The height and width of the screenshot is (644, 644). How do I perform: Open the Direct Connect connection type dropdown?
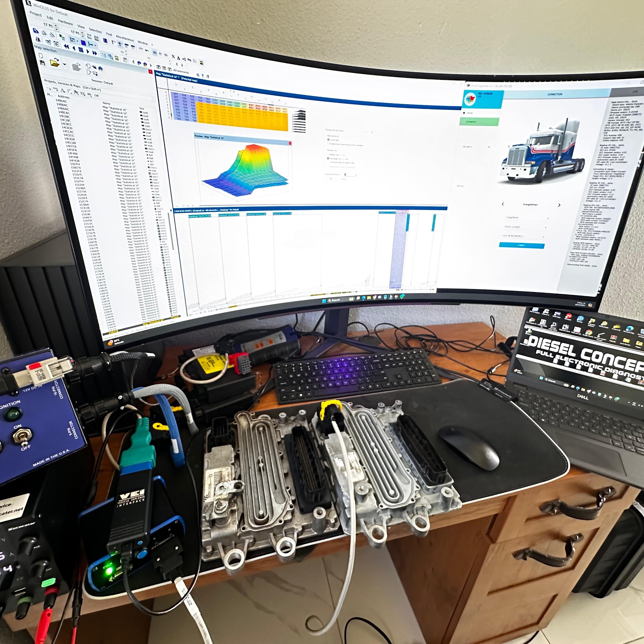(525, 227)
